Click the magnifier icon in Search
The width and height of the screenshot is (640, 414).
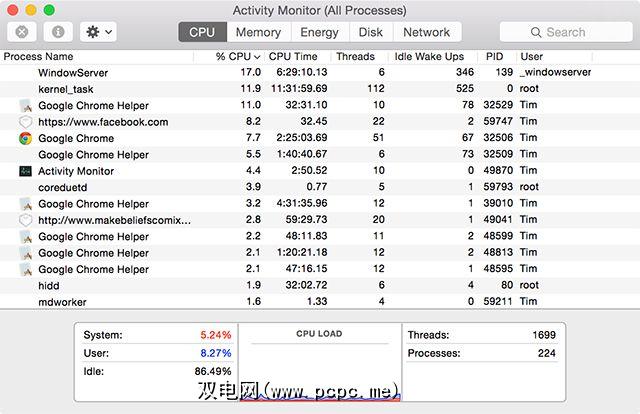tap(536, 32)
